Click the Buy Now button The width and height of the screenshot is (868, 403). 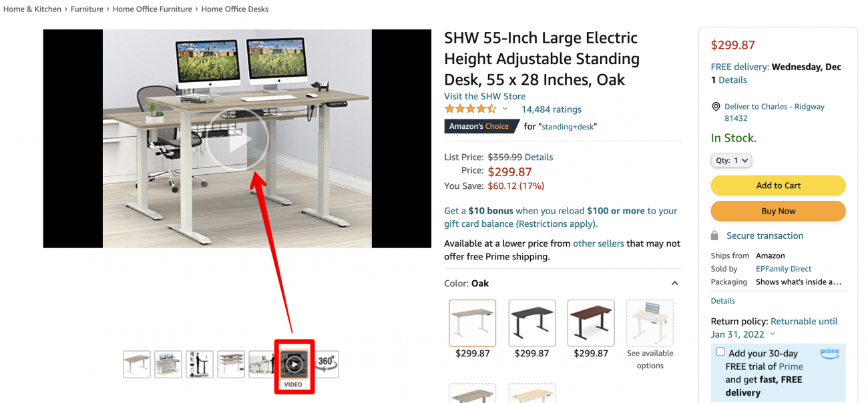[x=778, y=211]
